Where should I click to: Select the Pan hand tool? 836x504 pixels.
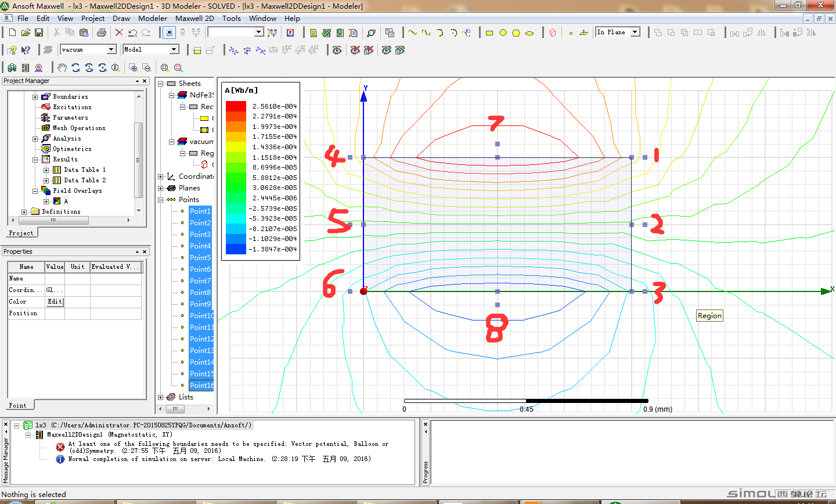point(62,68)
